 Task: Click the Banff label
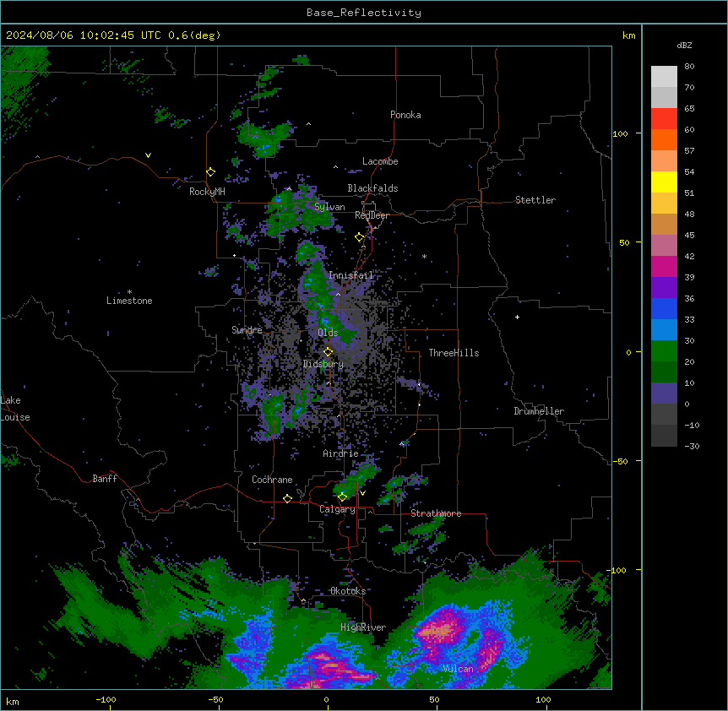point(105,479)
